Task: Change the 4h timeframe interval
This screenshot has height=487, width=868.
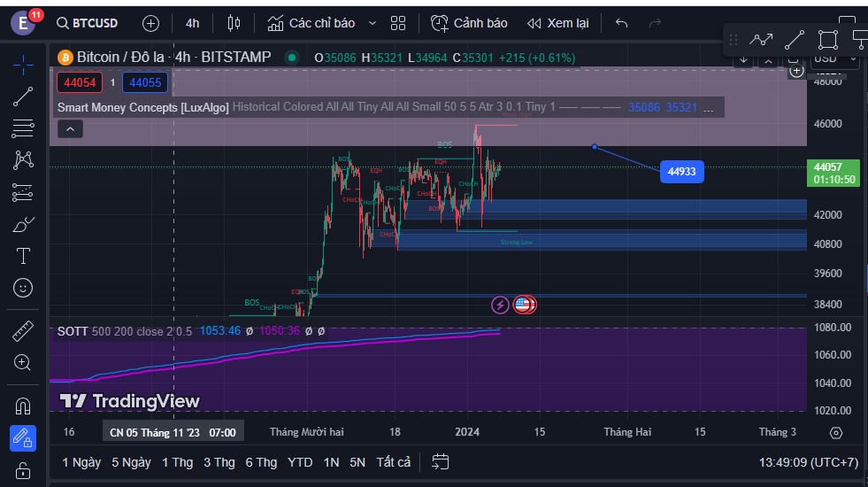Action: (192, 23)
